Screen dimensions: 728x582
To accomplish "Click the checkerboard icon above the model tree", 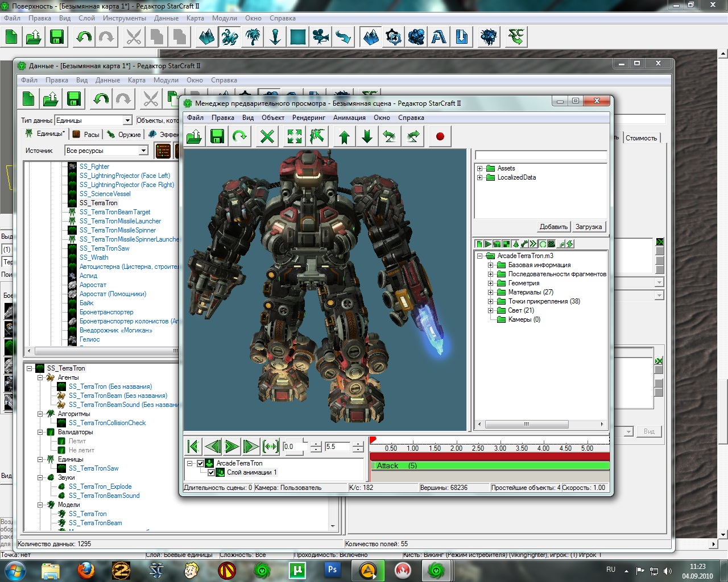I will click(506, 244).
